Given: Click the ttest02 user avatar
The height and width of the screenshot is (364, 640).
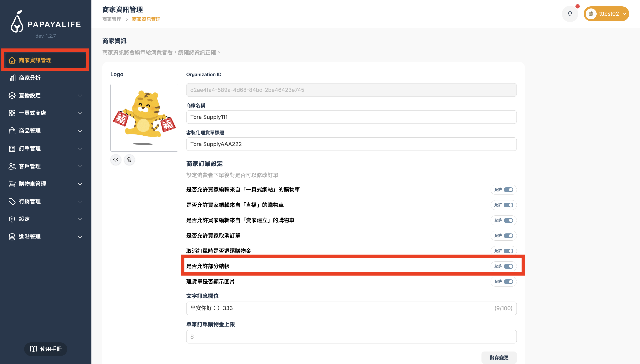Looking at the screenshot, I should click(x=591, y=14).
